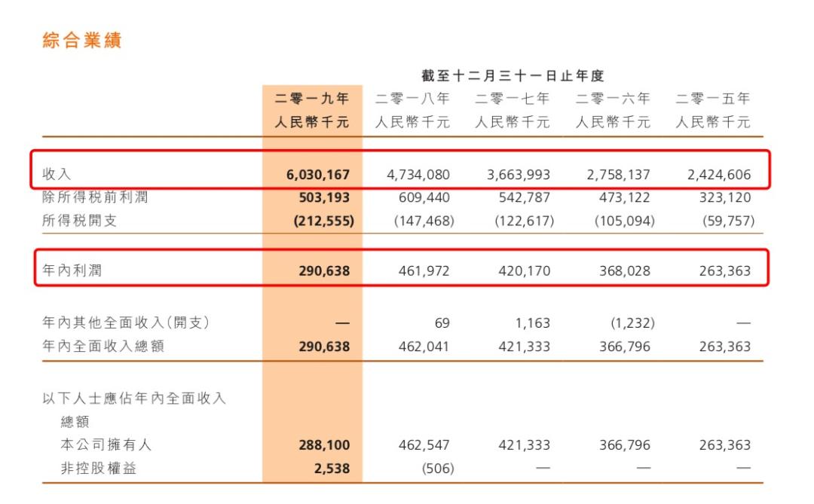The width and height of the screenshot is (814, 504).
Task: Click the 年內其他全面收入(開支) label
Action: tap(126, 323)
